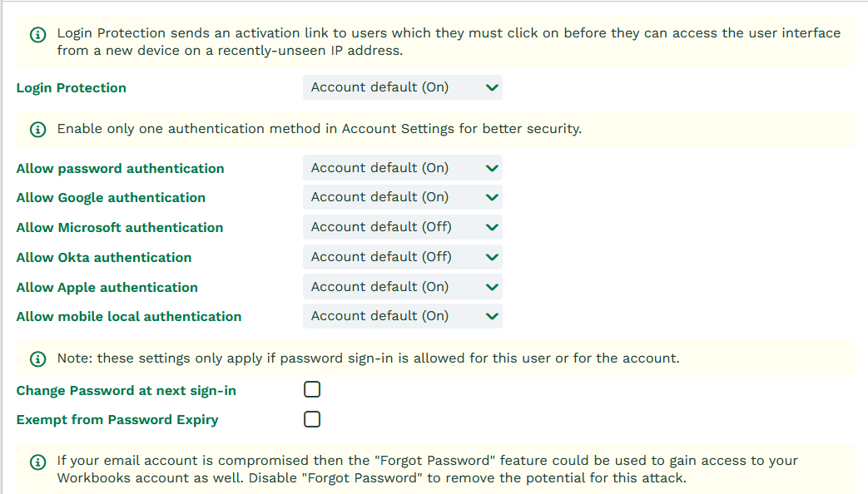
Task: Open Allow Google authentication dropdown
Action: (402, 197)
